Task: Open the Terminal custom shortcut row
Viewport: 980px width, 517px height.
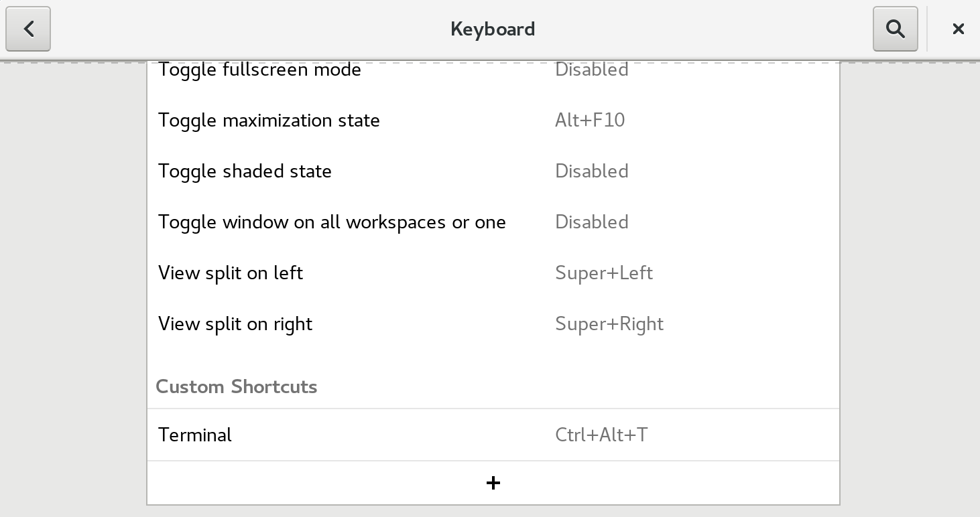Action: (x=493, y=435)
